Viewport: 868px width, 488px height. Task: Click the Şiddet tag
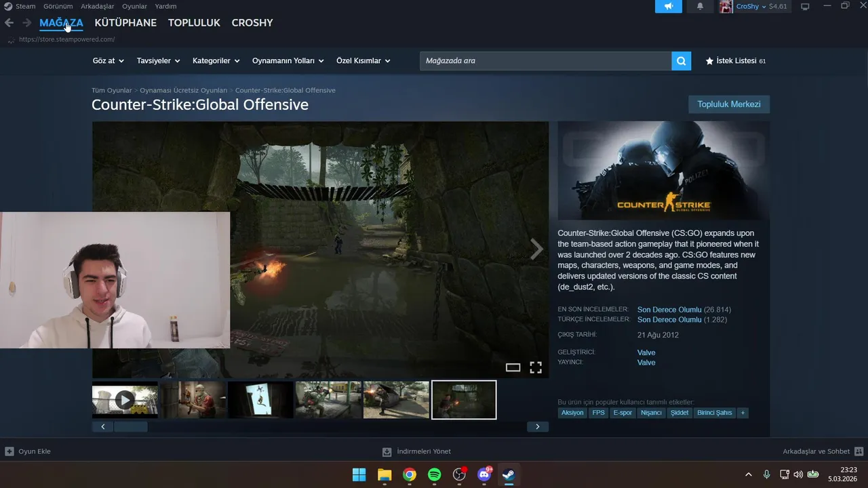pos(679,413)
